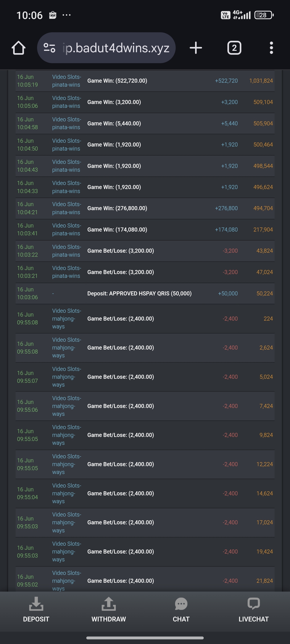
Task: Tap the Game Win 174,080.00 row
Action: (x=117, y=229)
